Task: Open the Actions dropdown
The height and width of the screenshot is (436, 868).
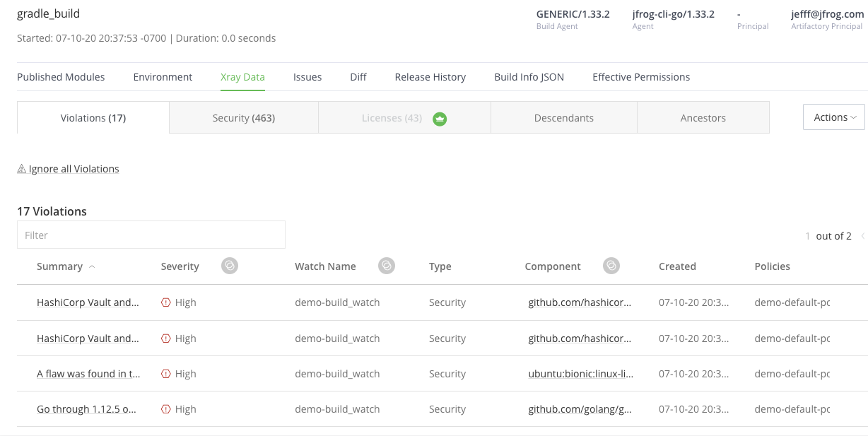Action: tap(834, 117)
